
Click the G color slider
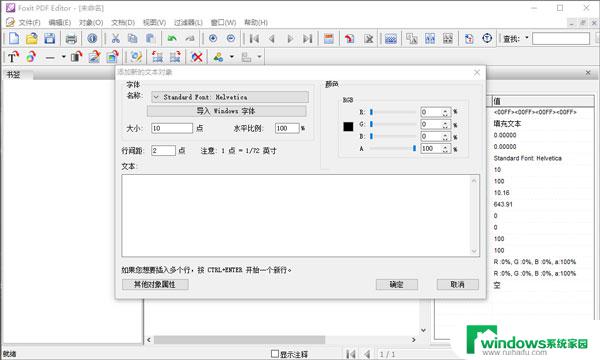tap(393, 124)
